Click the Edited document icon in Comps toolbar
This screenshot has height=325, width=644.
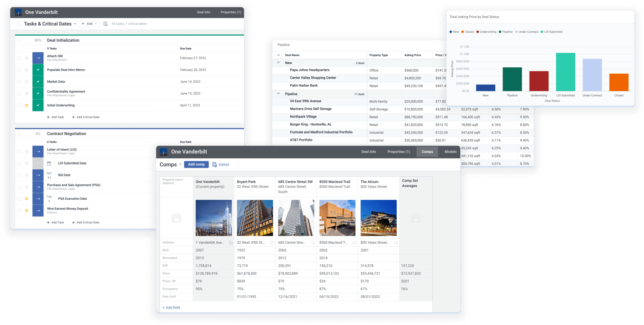[215, 164]
